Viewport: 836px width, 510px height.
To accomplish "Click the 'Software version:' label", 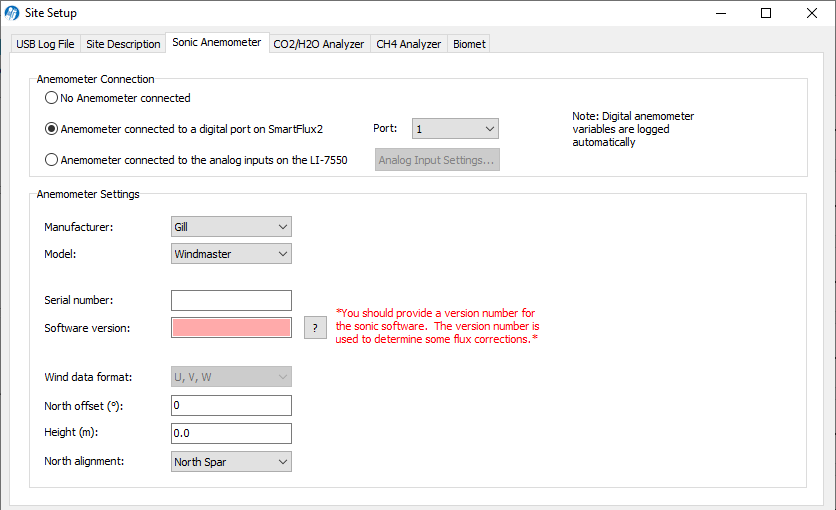I will click(87, 328).
